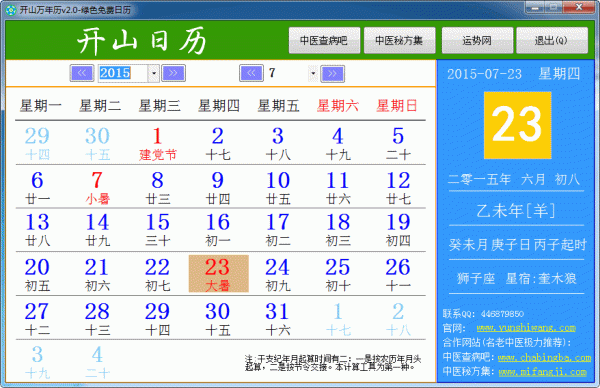
Task: Select July 22 初七
Action: coord(158,274)
